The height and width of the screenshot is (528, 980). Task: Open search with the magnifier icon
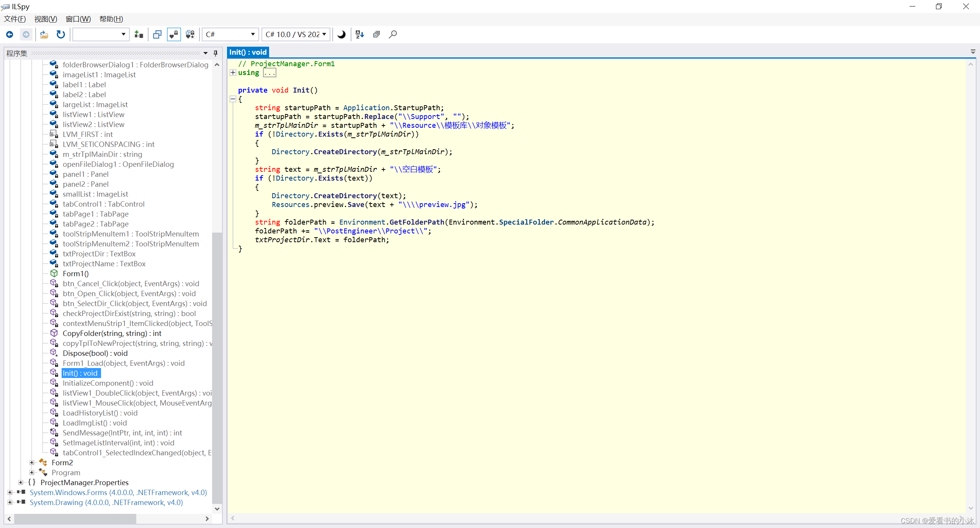tap(393, 34)
